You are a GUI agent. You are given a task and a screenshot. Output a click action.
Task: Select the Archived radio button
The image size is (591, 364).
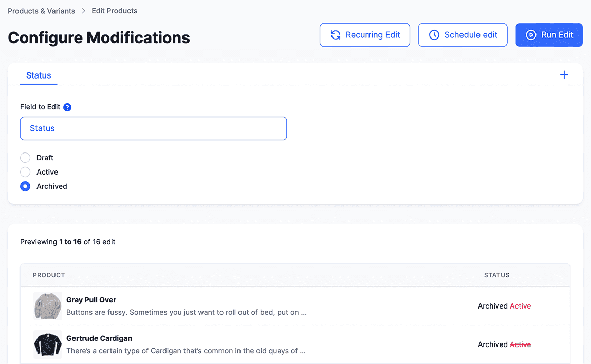[x=25, y=186]
